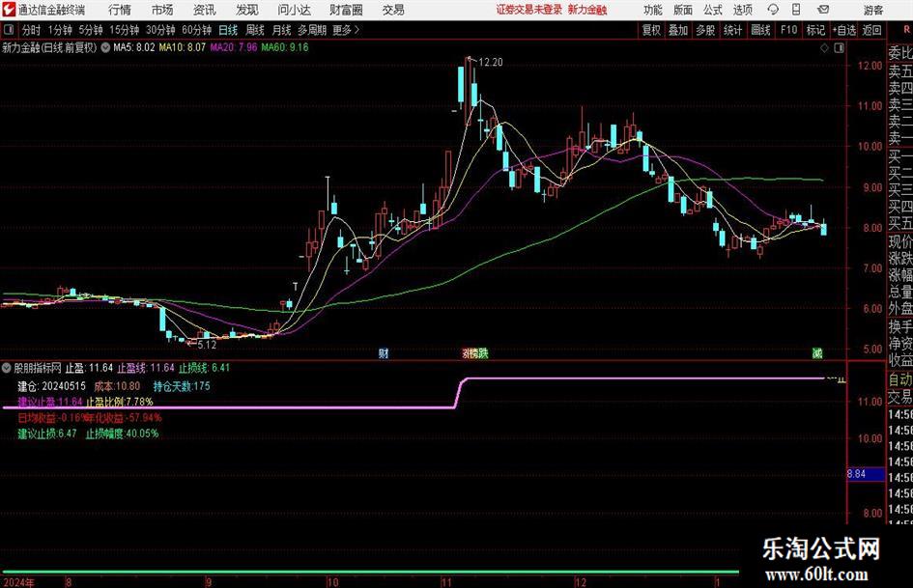
Task: Click the 止损幅度:40.05% text
Action: click(x=123, y=434)
